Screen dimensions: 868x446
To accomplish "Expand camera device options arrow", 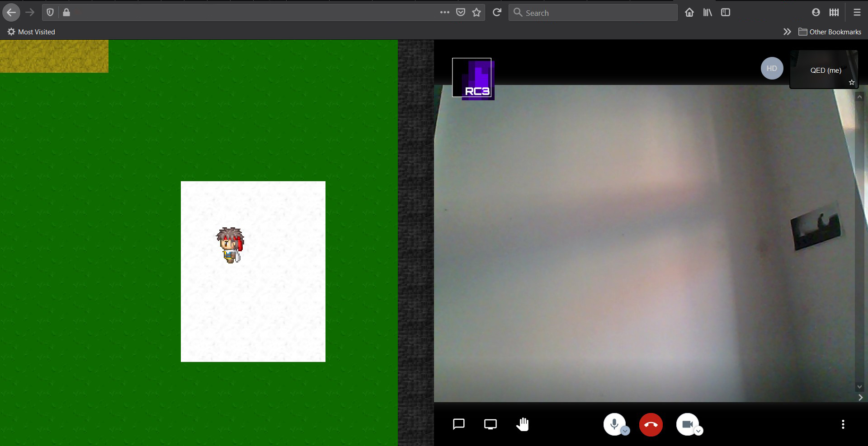I will point(698,431).
